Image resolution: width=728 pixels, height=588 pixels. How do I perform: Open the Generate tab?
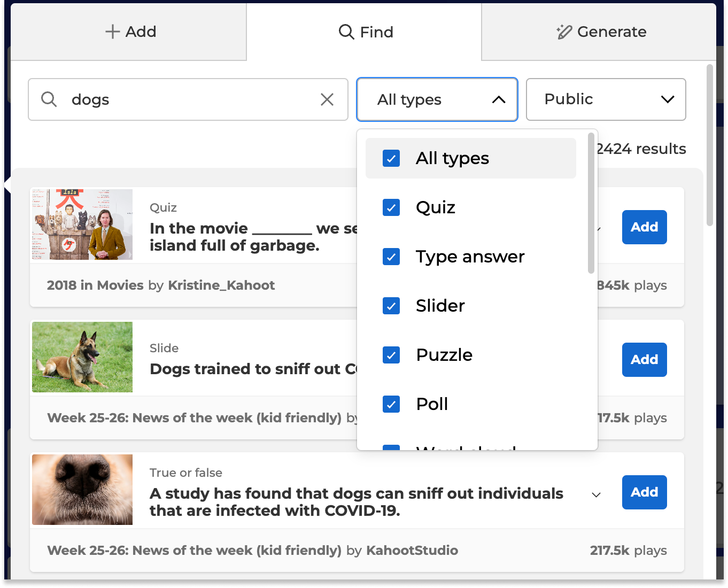(599, 32)
